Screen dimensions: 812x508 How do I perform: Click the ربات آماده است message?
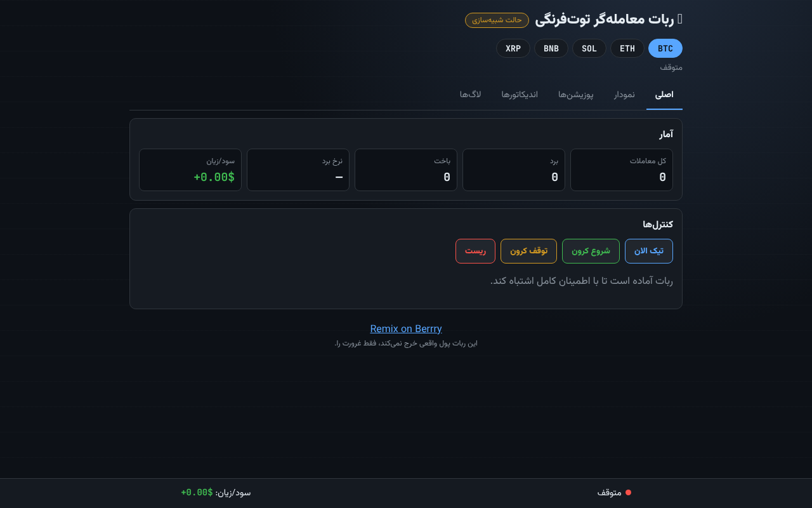[582, 280]
